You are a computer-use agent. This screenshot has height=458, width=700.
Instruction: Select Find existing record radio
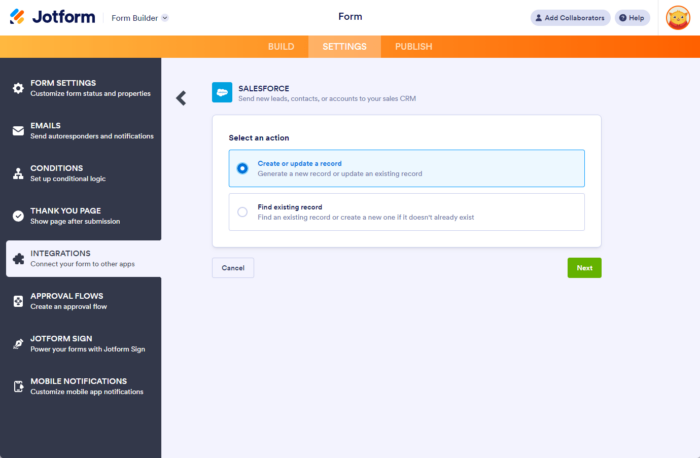click(x=242, y=212)
